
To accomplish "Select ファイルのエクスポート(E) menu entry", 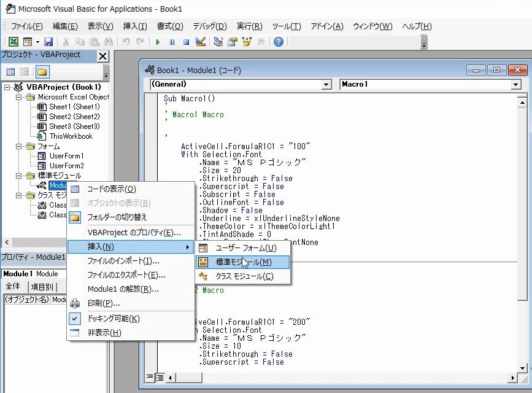I will 131,275.
